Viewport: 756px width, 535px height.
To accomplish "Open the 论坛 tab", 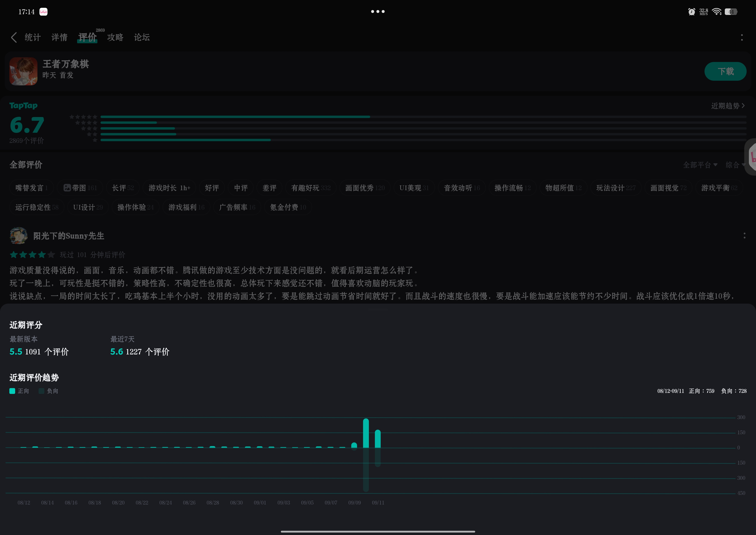I will click(x=142, y=37).
